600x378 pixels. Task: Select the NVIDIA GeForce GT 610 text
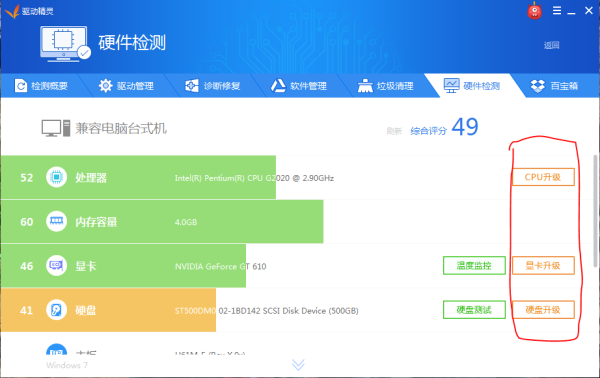tap(220, 266)
